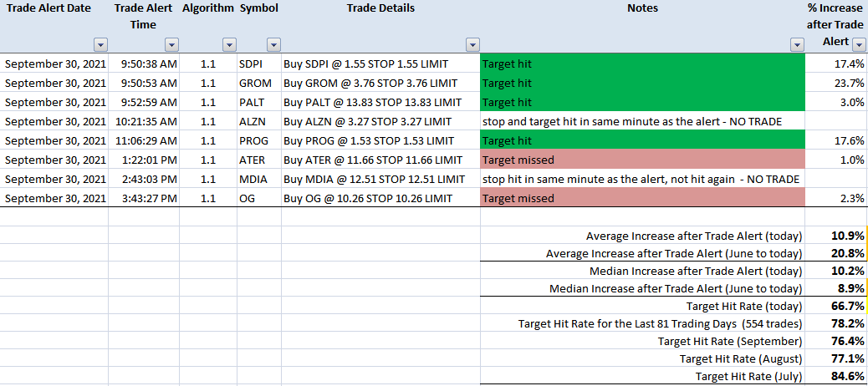Select the ALZN symbol cell

(259, 122)
